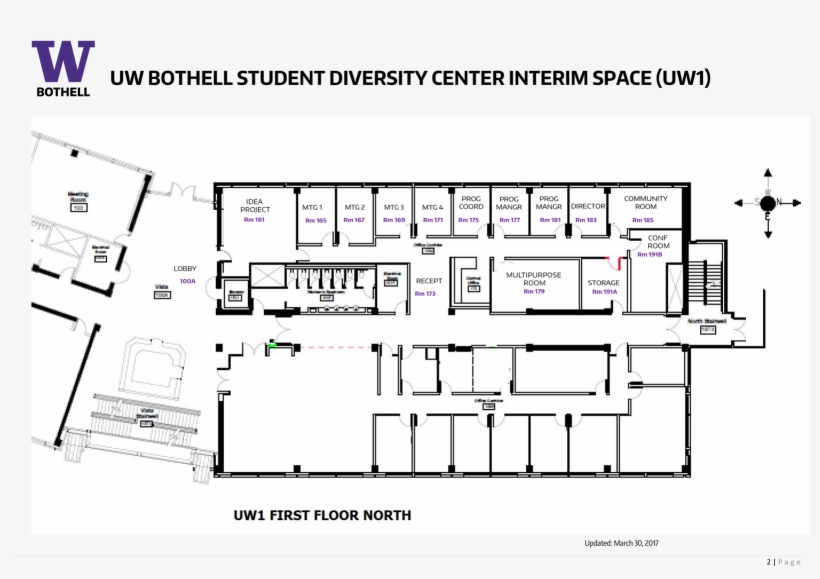The image size is (820, 579).
Task: Click the 'PROG MANGR' label above Rm 181
Action: pos(549,202)
